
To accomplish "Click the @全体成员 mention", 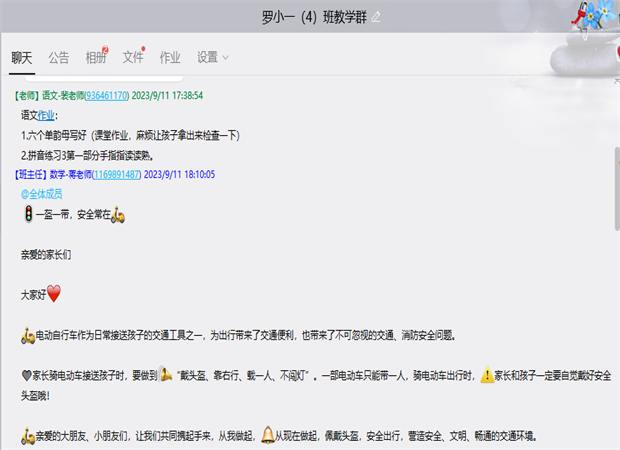I will (x=41, y=194).
